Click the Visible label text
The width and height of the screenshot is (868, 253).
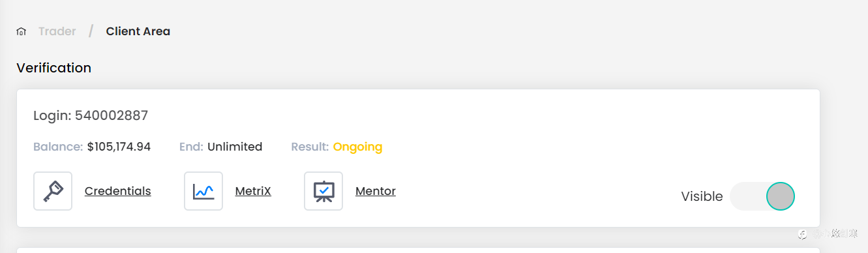pyautogui.click(x=702, y=196)
